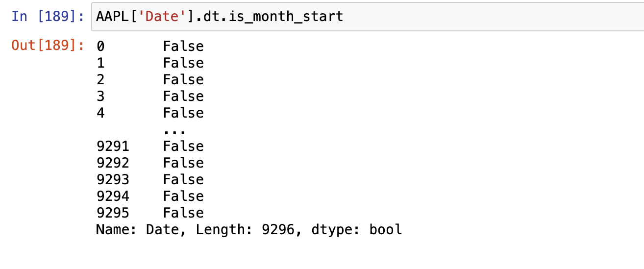Click inside the code cell input area
This screenshot has height=269, width=644.
point(441,17)
